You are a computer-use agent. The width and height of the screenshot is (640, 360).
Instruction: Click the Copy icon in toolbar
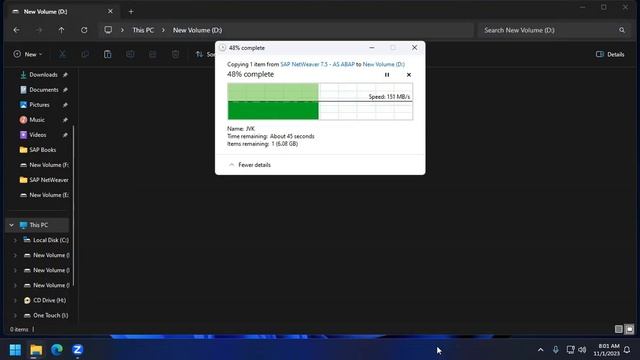pyautogui.click(x=85, y=54)
